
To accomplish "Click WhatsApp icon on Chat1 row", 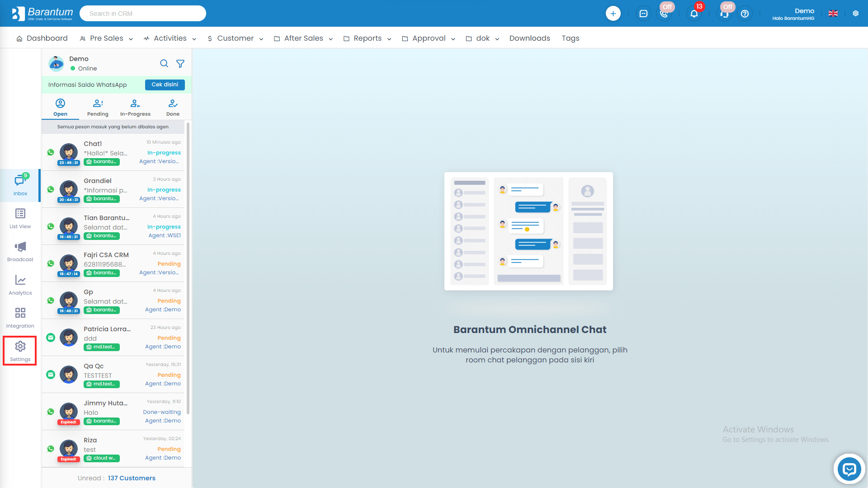I will coord(51,152).
